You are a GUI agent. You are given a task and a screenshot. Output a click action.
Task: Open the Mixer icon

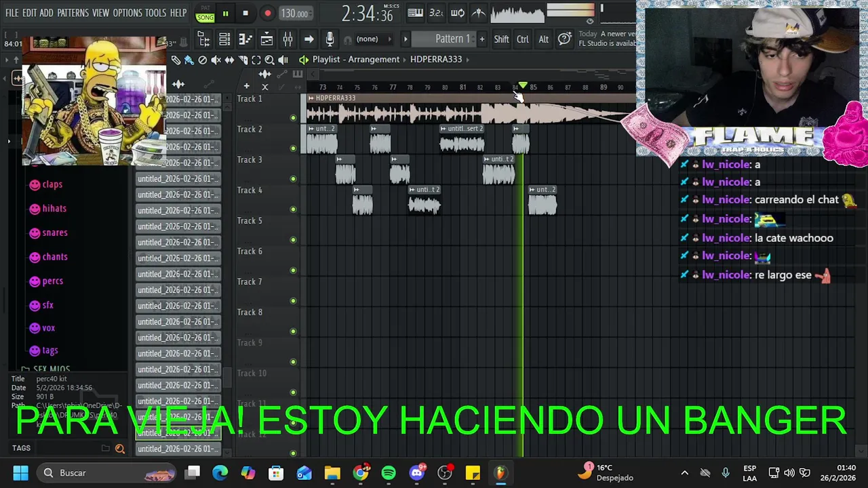click(x=288, y=39)
